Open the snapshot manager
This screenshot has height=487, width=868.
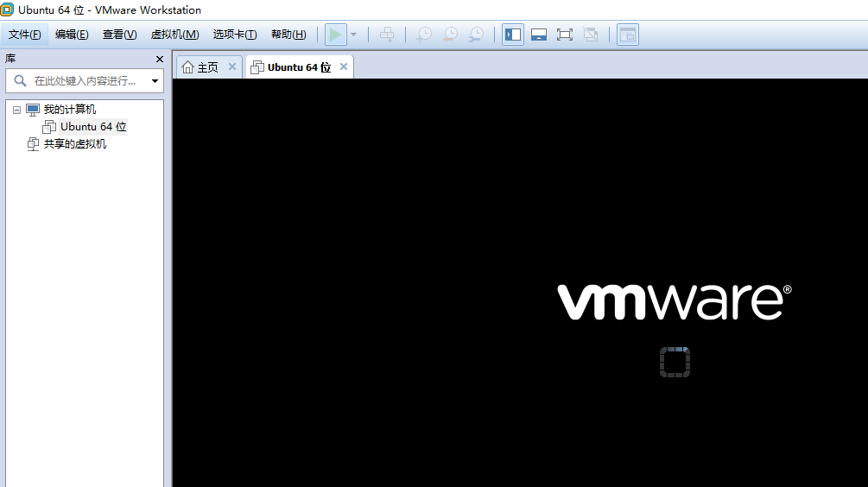coord(476,35)
